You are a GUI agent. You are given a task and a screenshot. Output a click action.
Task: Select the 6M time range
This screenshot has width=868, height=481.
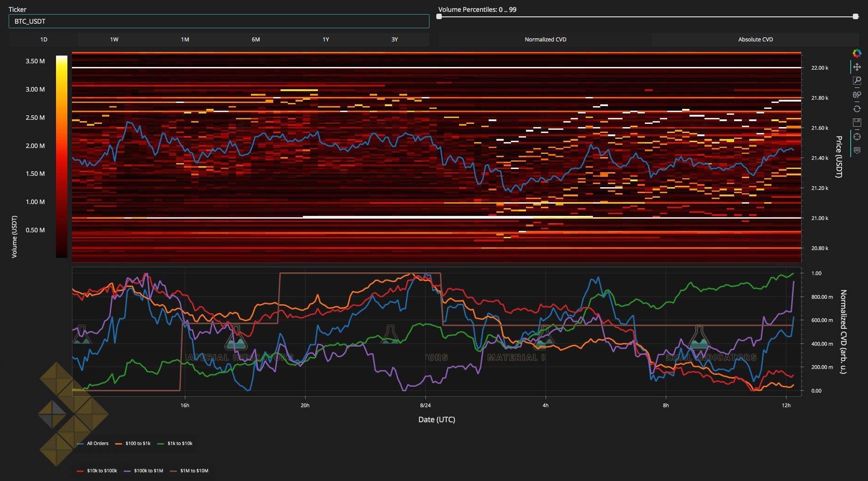[x=255, y=40]
